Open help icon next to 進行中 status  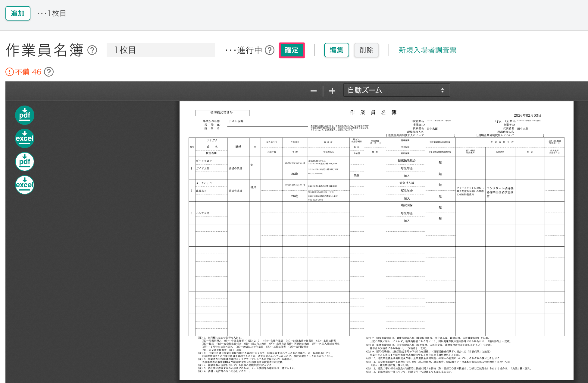(x=270, y=50)
